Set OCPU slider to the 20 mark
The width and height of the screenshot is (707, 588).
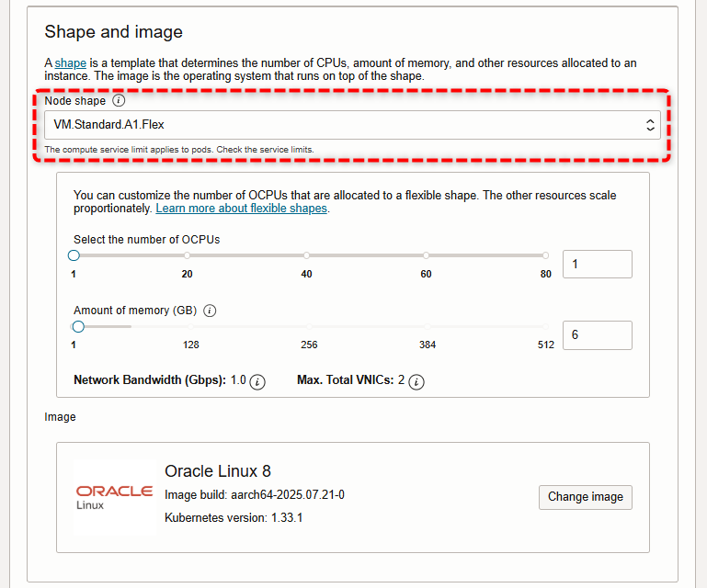coord(188,255)
